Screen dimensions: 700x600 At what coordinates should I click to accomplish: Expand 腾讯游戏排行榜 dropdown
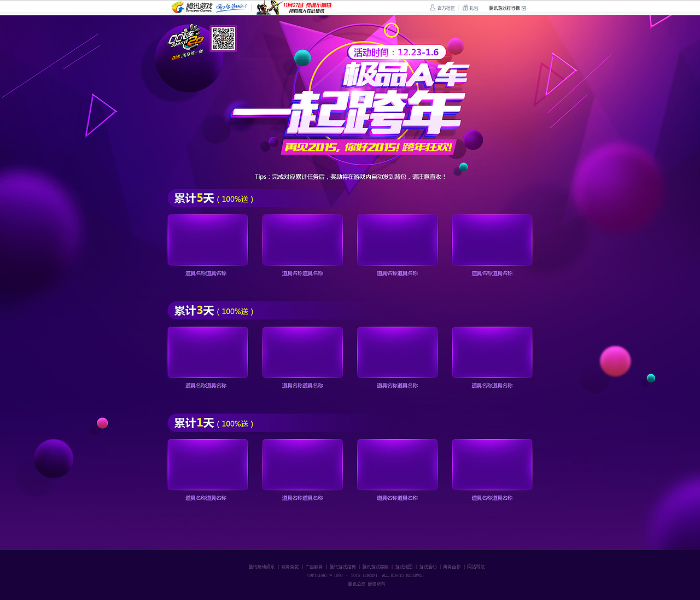click(507, 8)
